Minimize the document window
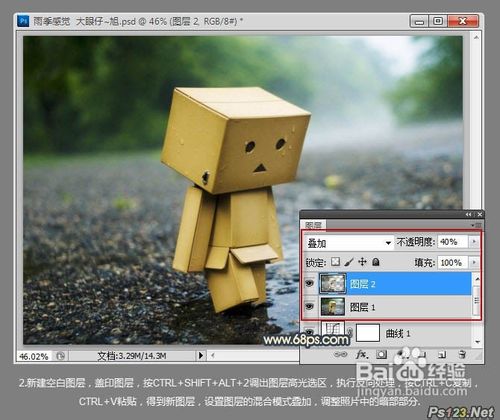The width and height of the screenshot is (500, 420). 419,21
